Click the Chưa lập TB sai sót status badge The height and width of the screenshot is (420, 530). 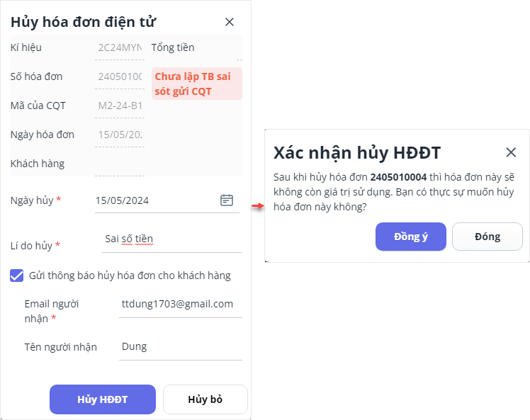pyautogui.click(x=197, y=84)
